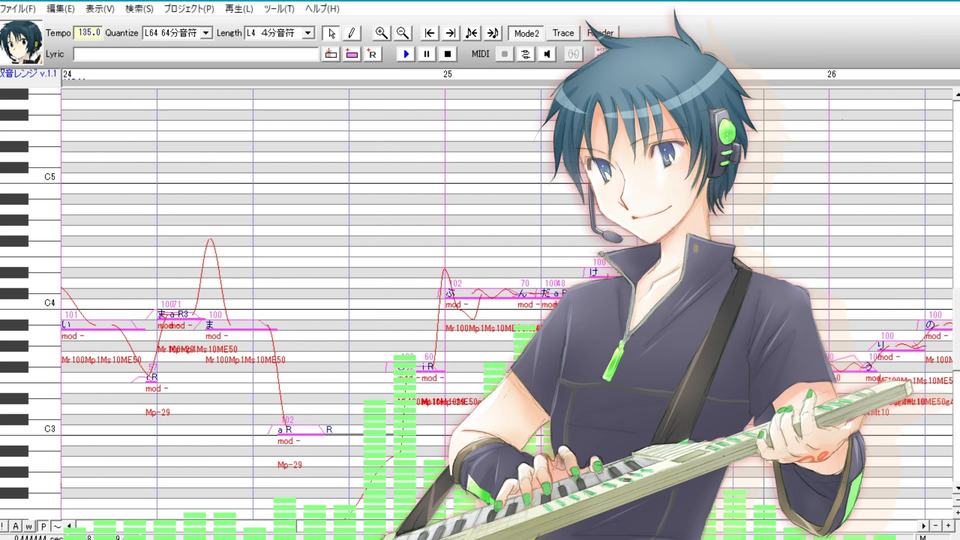
Task: Toggle the "A" button at bottom left
Action: pyautogui.click(x=15, y=526)
